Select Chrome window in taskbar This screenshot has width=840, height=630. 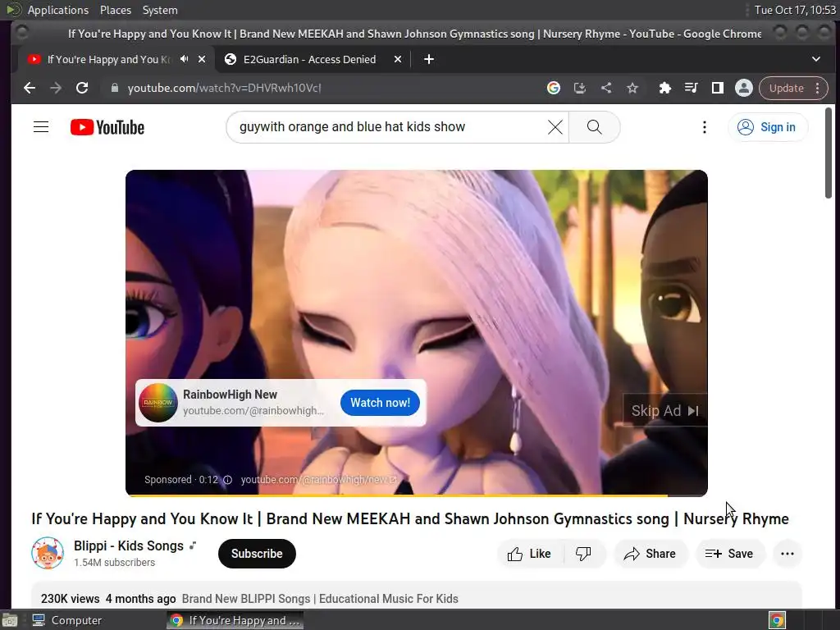pyautogui.click(x=235, y=620)
